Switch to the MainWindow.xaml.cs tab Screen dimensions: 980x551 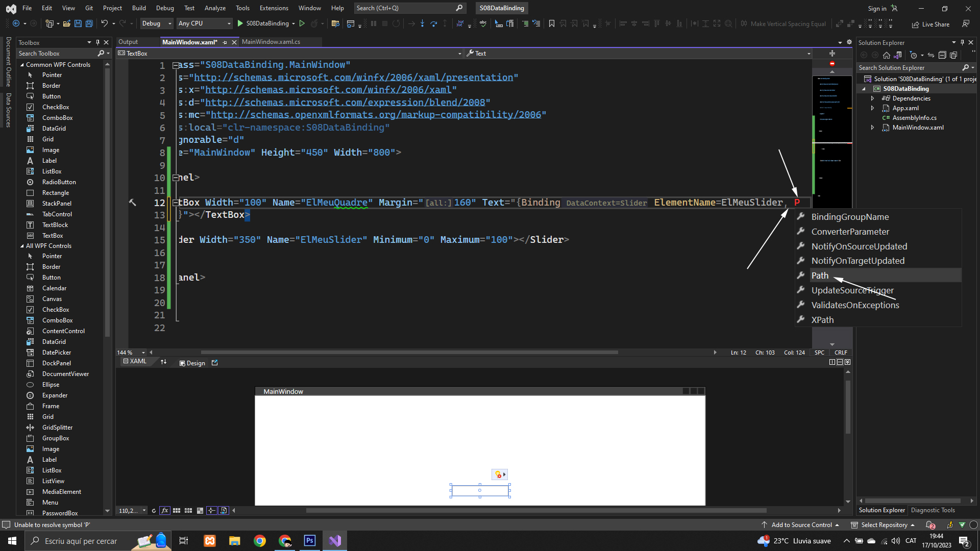coord(271,42)
